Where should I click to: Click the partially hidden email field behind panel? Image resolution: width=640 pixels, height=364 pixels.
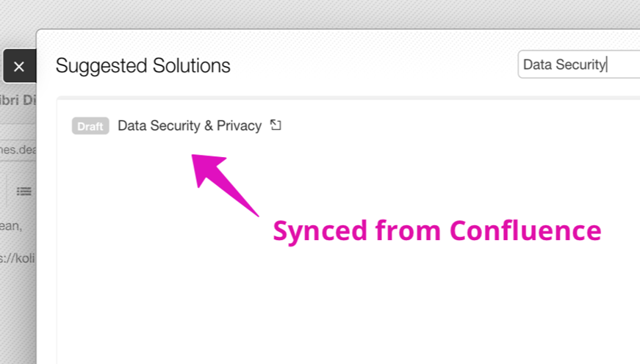18,149
